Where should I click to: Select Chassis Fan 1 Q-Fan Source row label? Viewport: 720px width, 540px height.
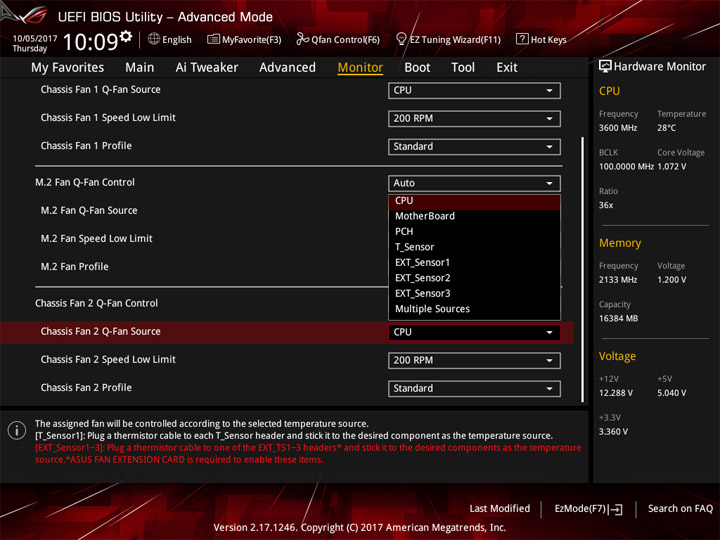click(101, 90)
